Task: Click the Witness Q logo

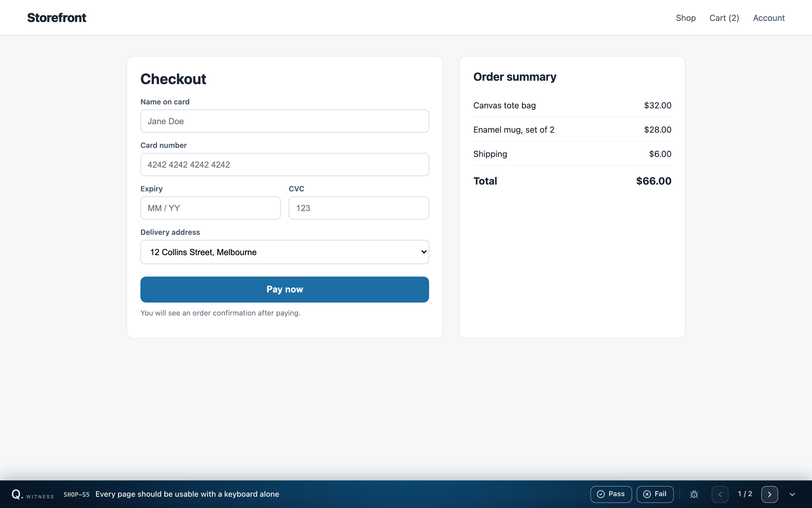Action: point(17,494)
